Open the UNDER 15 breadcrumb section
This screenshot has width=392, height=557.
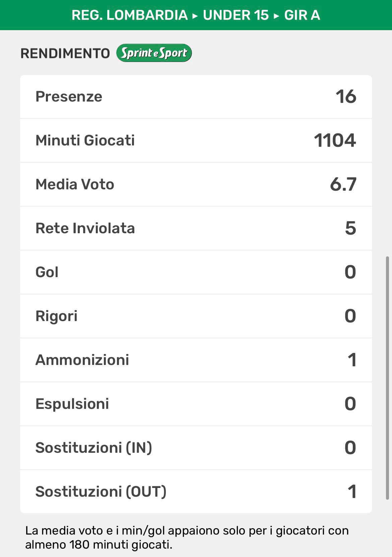[236, 15]
